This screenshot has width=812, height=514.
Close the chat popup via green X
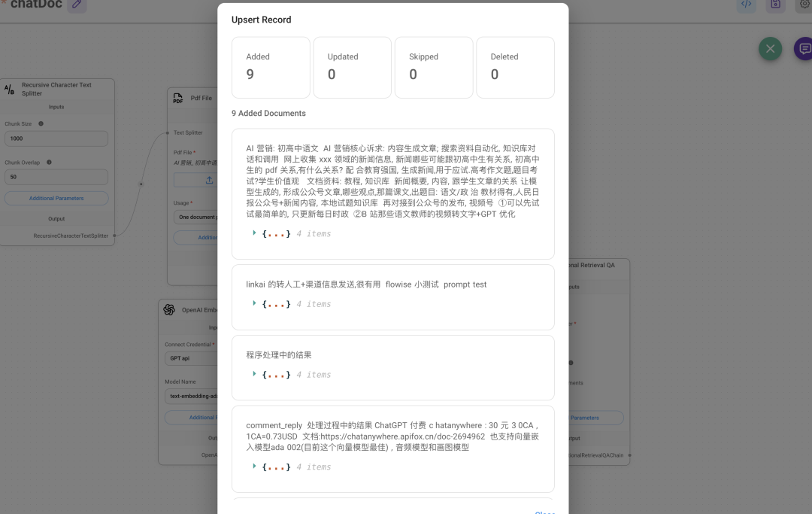pyautogui.click(x=770, y=48)
